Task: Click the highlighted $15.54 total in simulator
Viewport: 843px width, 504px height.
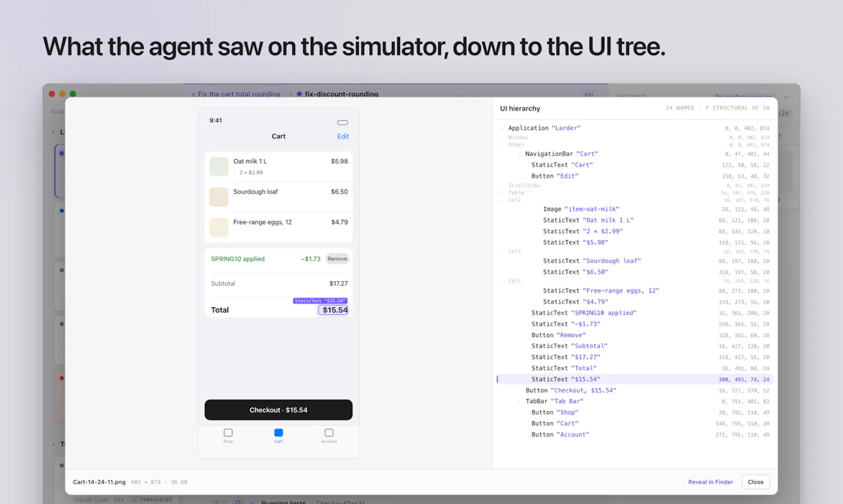Action: click(x=333, y=310)
